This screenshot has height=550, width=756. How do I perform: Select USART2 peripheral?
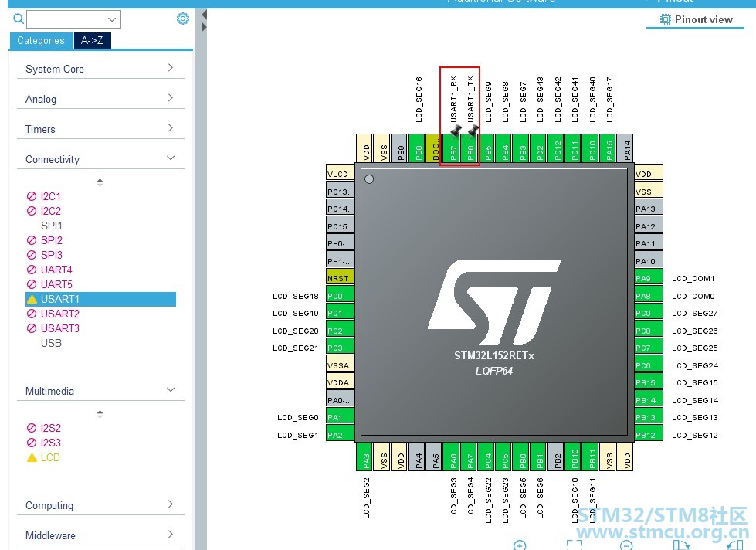click(59, 314)
